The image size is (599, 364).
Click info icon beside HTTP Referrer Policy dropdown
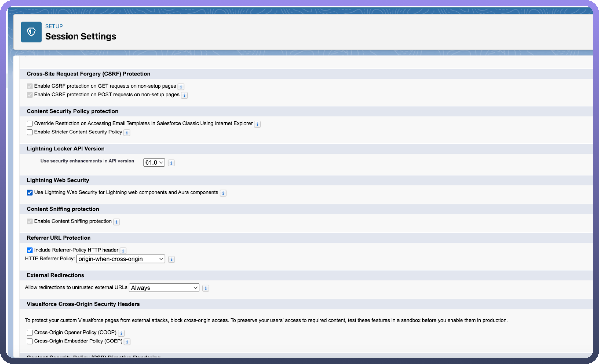[x=171, y=259]
